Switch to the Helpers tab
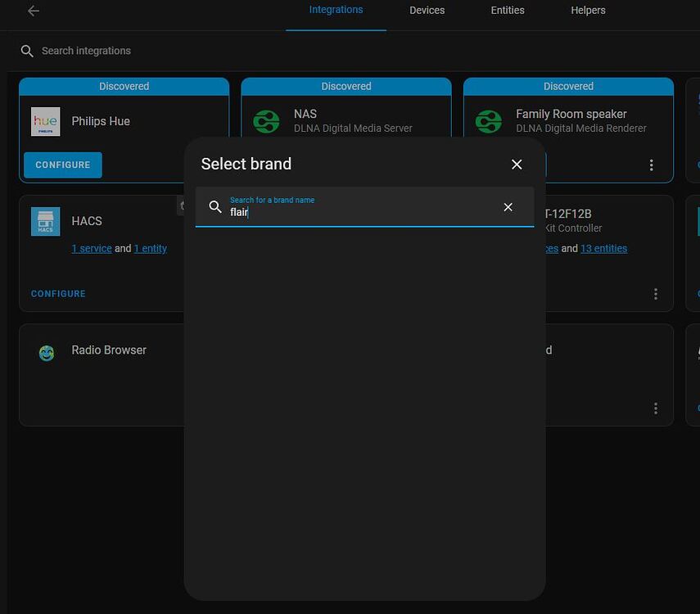 tap(588, 11)
